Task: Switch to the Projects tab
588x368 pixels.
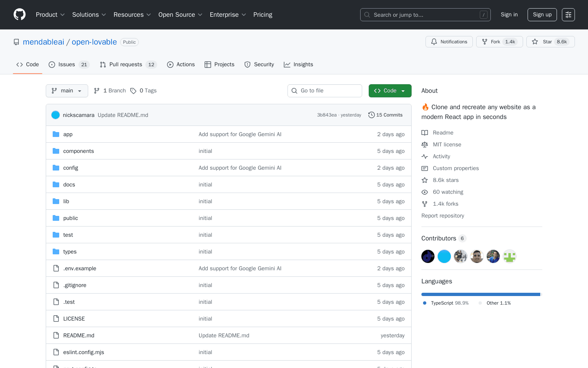Action: (220, 65)
